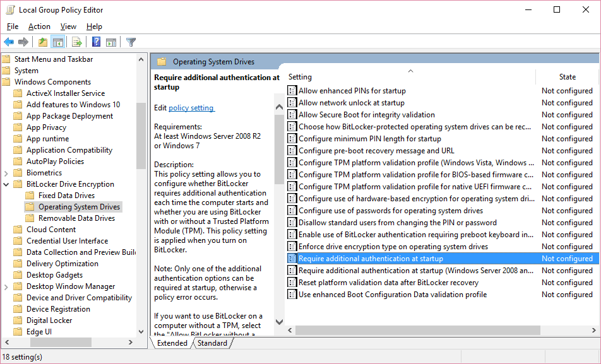Open the View menu

click(68, 26)
